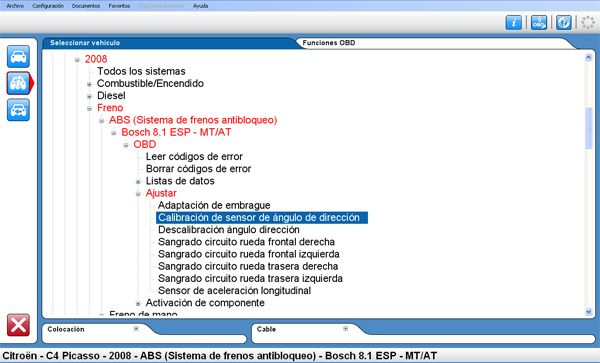Collapse the Ajustar tree node

138,194
